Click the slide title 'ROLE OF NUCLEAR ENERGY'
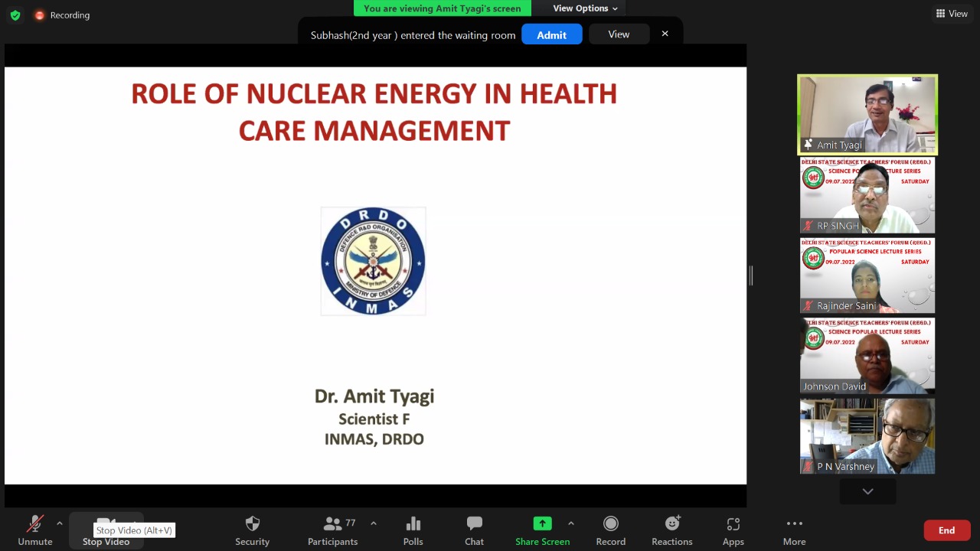This screenshot has width=980, height=551. coord(374,112)
